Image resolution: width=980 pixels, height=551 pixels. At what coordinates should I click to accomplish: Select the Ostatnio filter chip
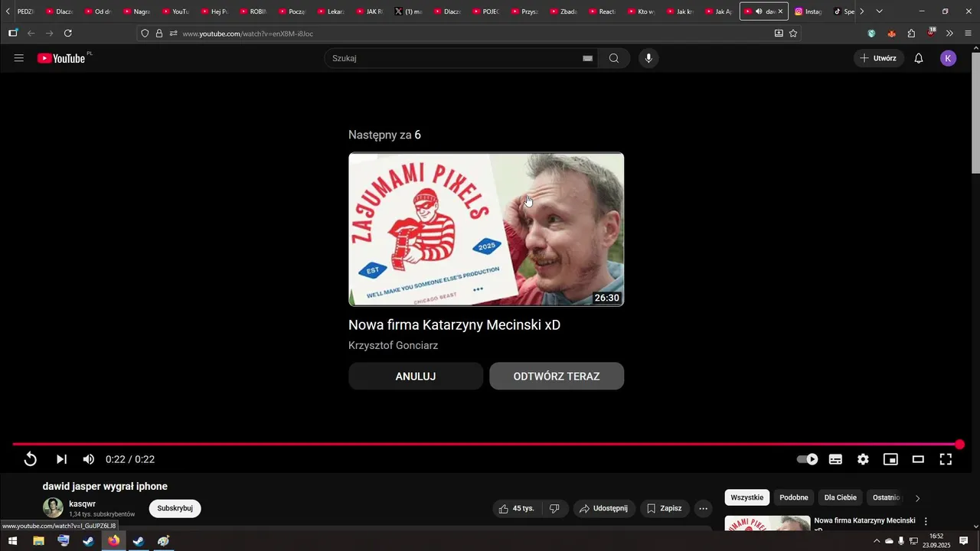tap(886, 497)
